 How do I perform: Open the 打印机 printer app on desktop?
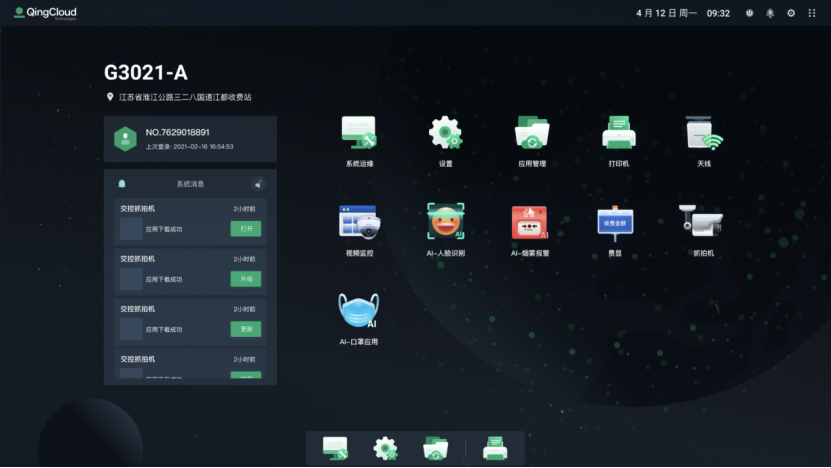pos(618,133)
